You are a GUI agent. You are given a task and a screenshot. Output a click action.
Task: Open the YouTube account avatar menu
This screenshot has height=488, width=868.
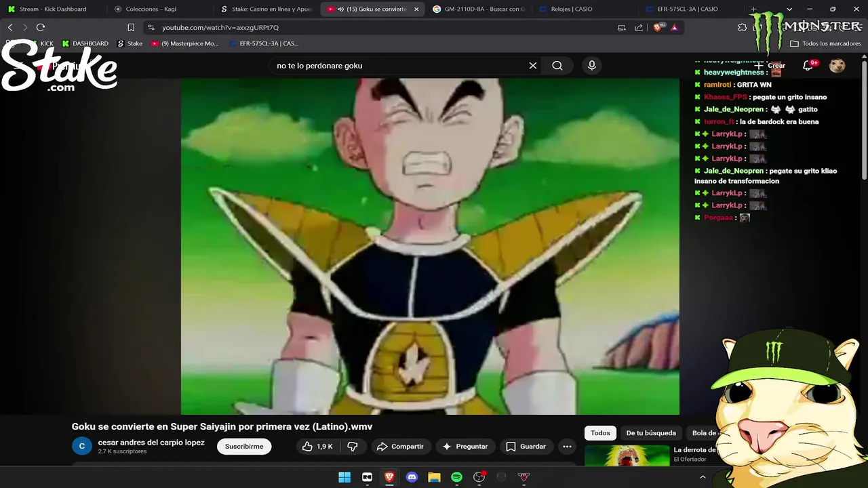point(837,66)
